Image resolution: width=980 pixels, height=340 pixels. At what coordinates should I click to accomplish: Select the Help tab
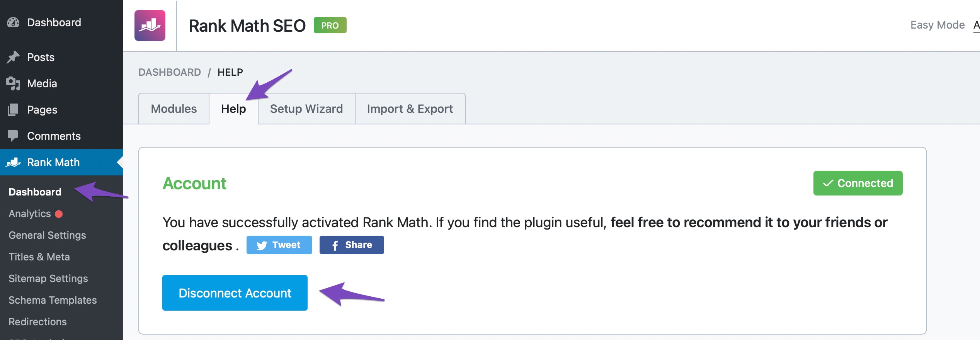click(x=233, y=109)
